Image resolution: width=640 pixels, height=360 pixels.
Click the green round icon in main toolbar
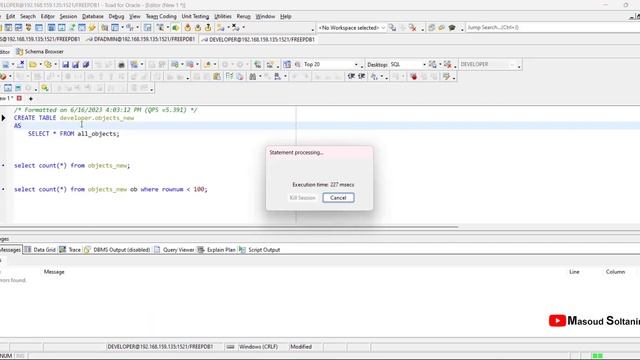176,27
